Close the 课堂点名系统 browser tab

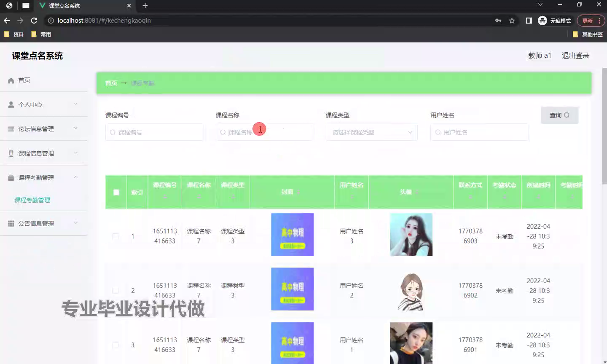[x=129, y=5]
